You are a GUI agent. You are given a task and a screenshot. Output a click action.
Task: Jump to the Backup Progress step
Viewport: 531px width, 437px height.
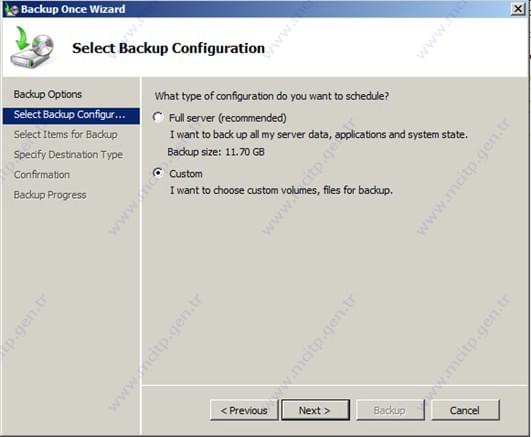pyautogui.click(x=50, y=195)
